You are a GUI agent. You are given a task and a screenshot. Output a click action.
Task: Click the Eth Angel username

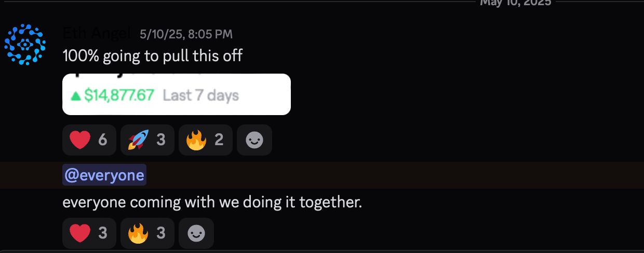pyautogui.click(x=97, y=34)
